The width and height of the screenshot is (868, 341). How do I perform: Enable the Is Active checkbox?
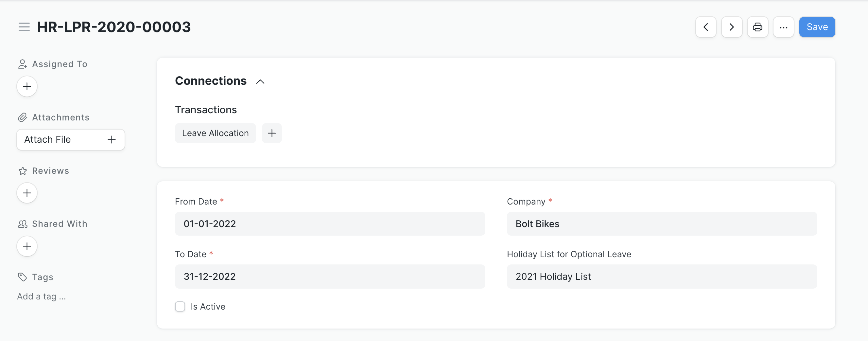[x=180, y=307]
